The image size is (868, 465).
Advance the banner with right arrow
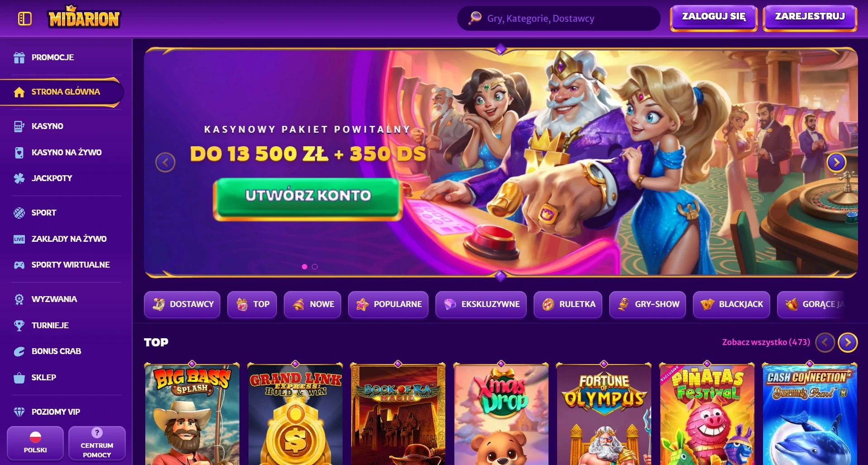[836, 162]
